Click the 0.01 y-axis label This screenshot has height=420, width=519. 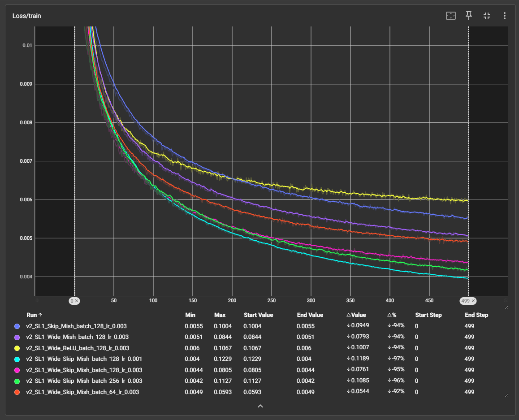(27, 45)
